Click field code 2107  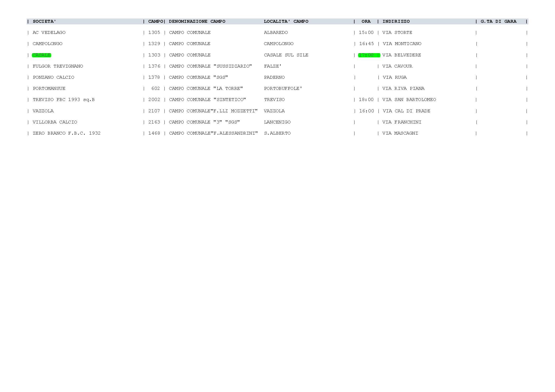[x=154, y=111]
